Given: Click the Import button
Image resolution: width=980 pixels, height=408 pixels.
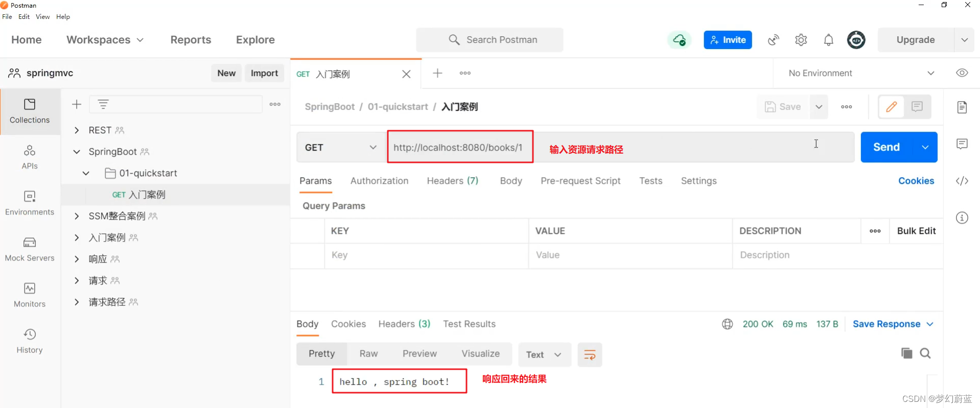Looking at the screenshot, I should [264, 73].
